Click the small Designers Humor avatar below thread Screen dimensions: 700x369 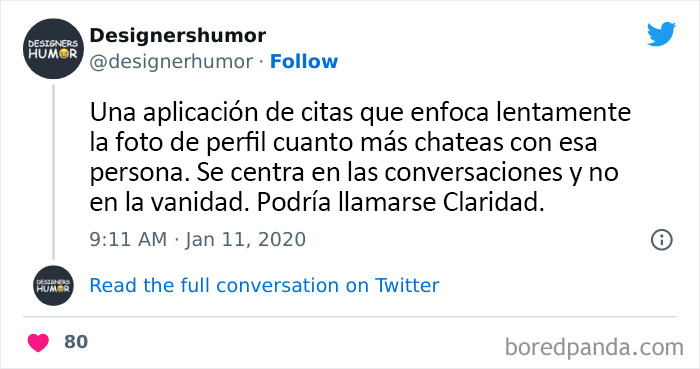[53, 285]
